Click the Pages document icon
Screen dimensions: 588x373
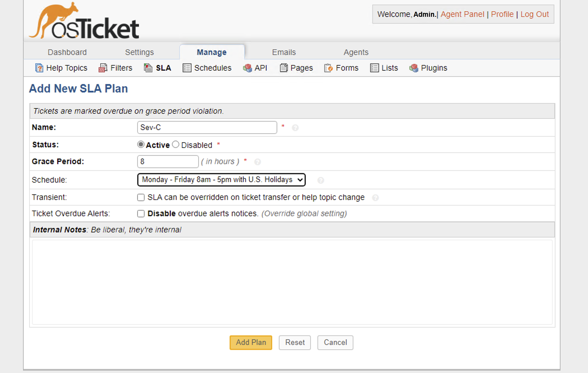(284, 68)
